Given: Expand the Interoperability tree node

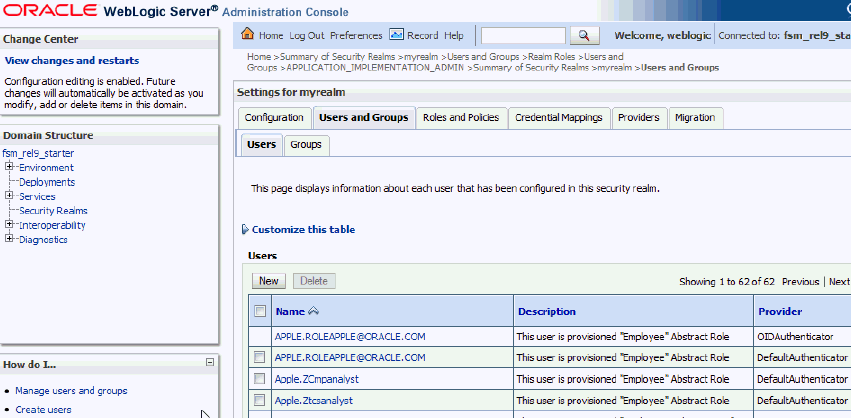Looking at the screenshot, I should (x=9, y=226).
